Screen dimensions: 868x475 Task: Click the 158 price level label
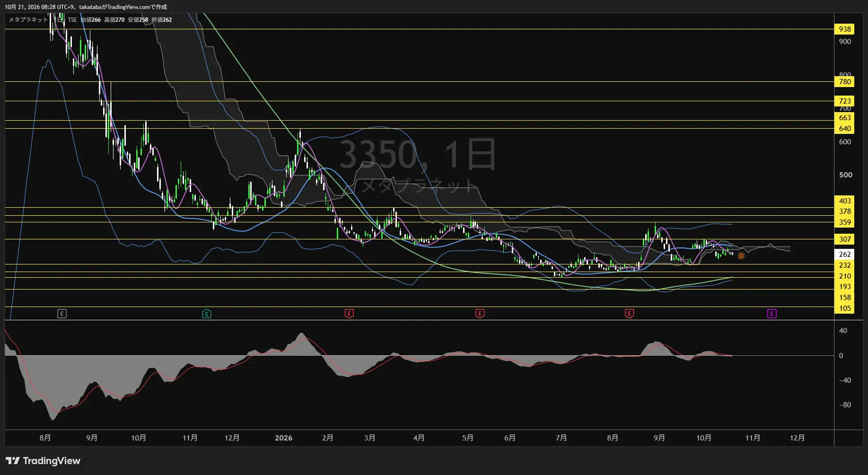click(x=844, y=297)
